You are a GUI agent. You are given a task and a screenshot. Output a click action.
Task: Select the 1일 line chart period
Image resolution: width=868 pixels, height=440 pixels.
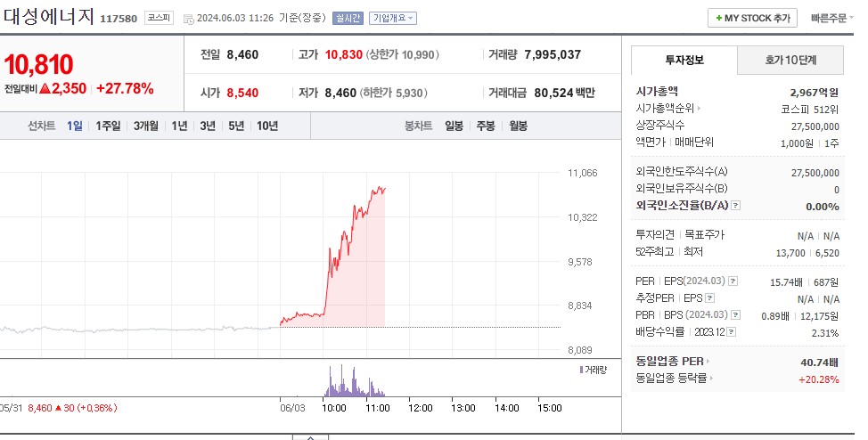pos(75,126)
